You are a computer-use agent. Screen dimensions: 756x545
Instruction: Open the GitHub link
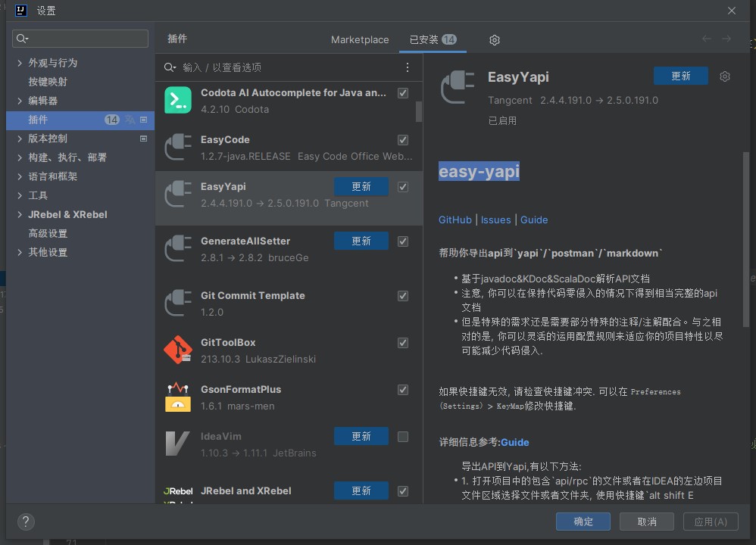point(455,220)
